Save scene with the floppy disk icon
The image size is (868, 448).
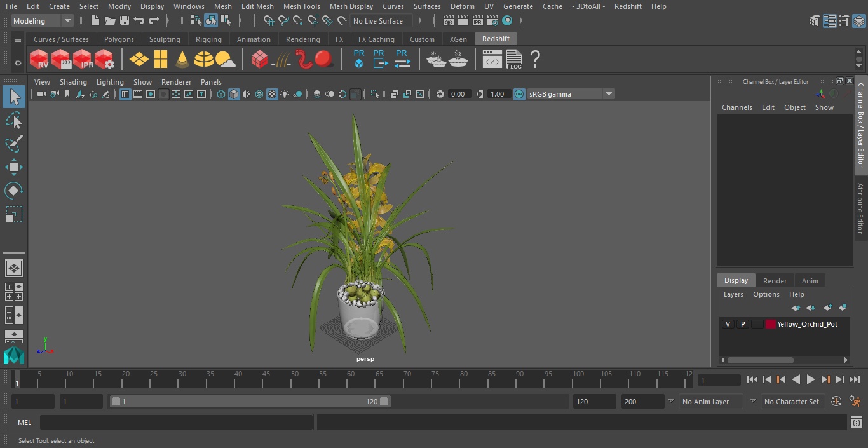125,21
